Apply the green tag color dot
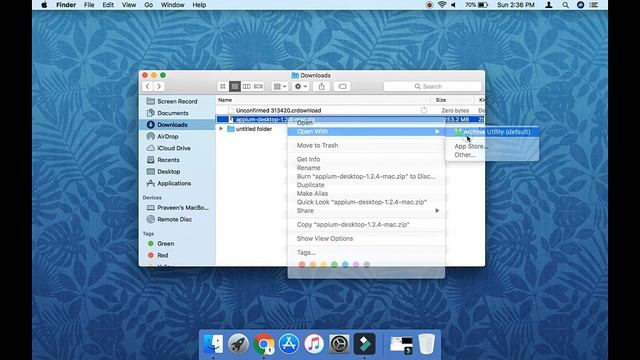The image size is (640, 360). pos(334,265)
